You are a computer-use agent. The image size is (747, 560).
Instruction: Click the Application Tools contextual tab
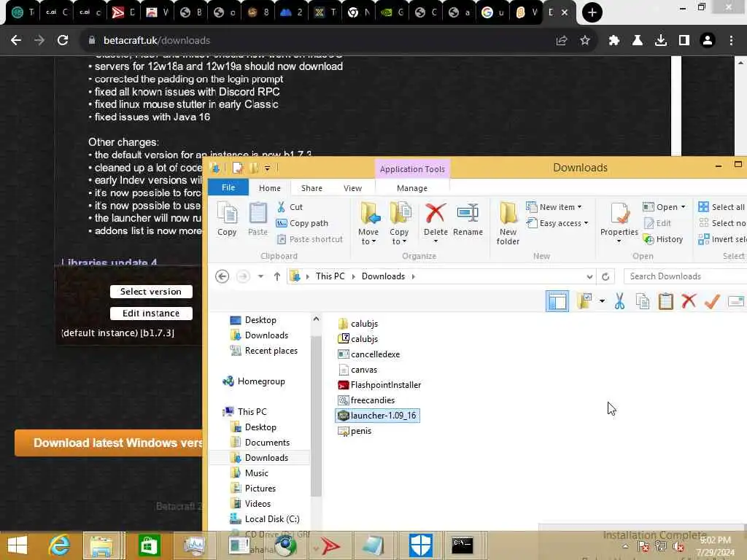pyautogui.click(x=412, y=169)
